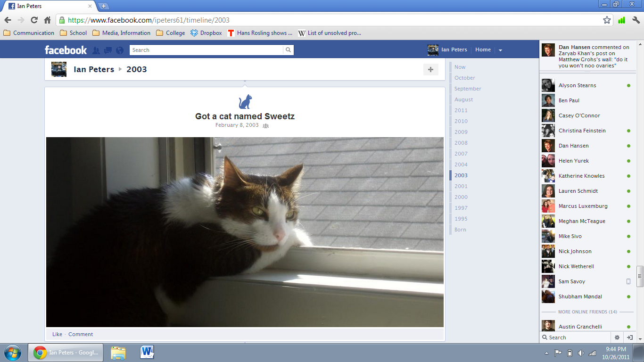
Task: Click the chat Search field
Action: [576, 337]
